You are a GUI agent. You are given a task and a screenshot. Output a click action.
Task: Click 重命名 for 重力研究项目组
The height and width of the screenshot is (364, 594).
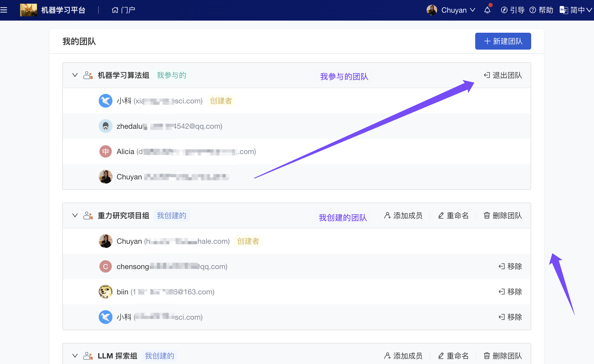click(453, 216)
